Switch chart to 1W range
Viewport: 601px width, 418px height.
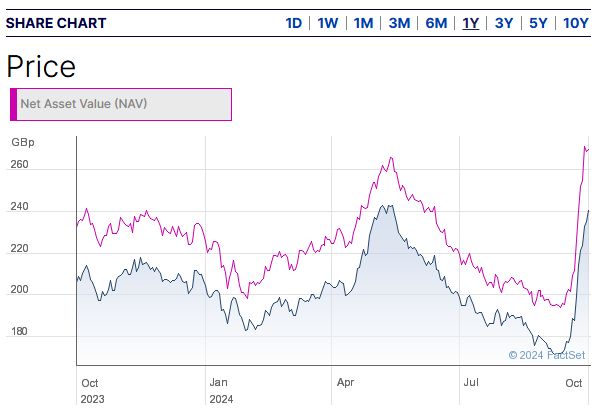327,23
